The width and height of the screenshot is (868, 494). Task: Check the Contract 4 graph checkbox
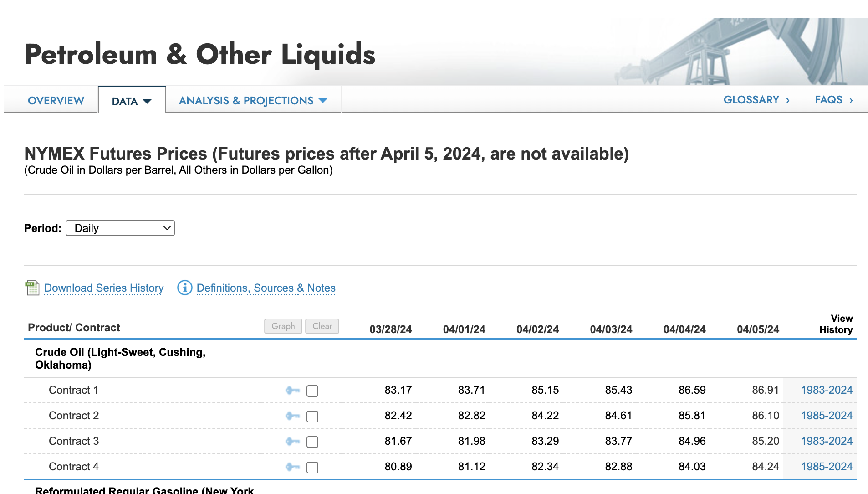pyautogui.click(x=312, y=468)
